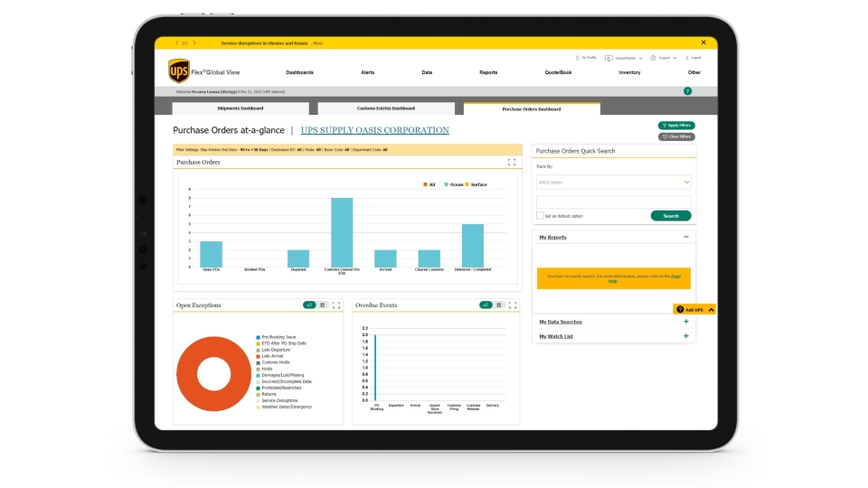Switch Overdue Events to chart view
This screenshot has height=488, width=868.
(486, 305)
